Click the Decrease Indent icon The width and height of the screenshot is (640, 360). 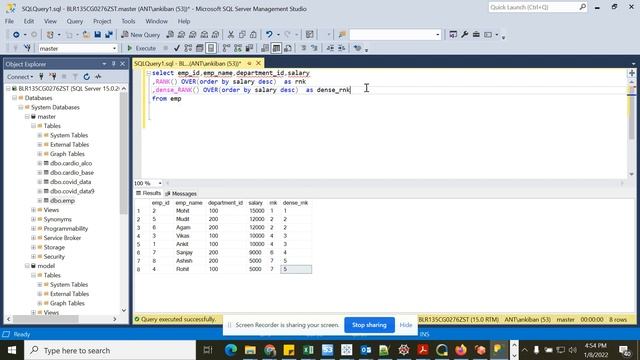(x=330, y=48)
